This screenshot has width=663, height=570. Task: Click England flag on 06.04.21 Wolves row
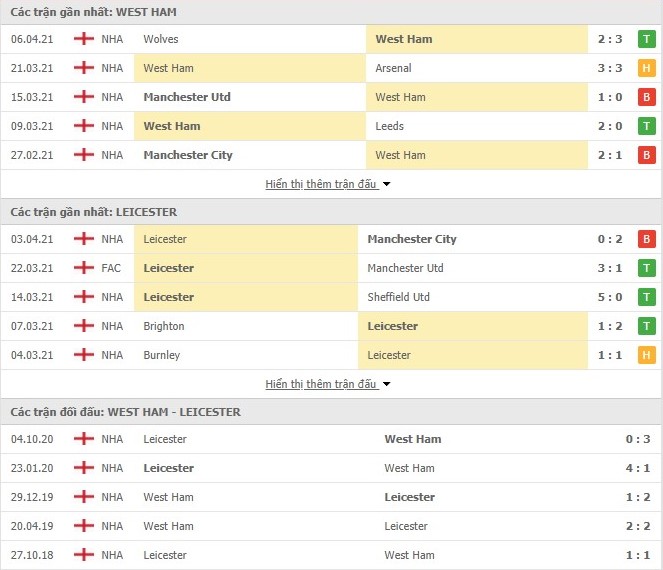pyautogui.click(x=84, y=39)
